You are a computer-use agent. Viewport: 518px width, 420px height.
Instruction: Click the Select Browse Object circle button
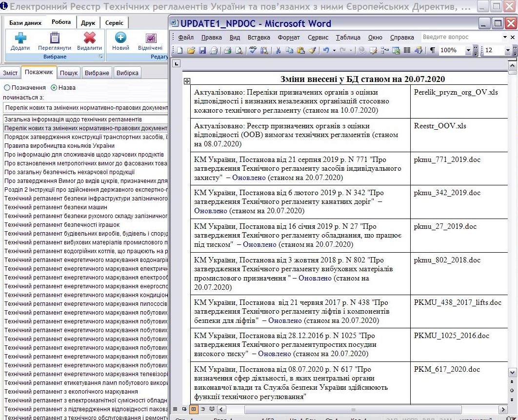coord(512,390)
